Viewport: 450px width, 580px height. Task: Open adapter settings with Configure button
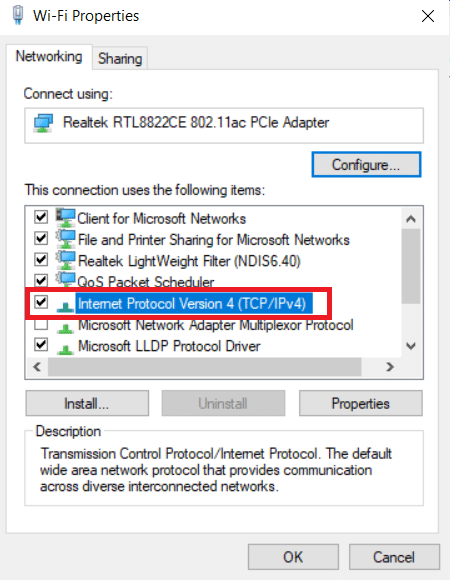click(x=366, y=165)
